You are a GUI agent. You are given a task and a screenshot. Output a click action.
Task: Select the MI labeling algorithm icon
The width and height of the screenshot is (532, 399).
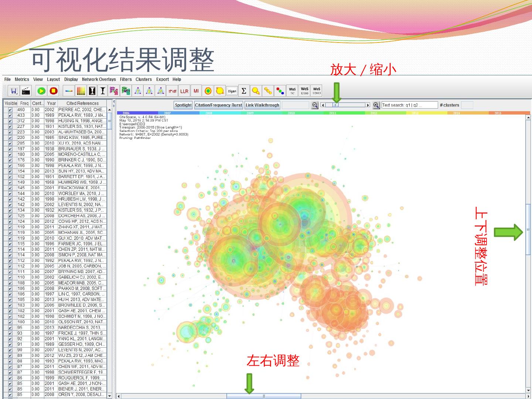[196, 91]
